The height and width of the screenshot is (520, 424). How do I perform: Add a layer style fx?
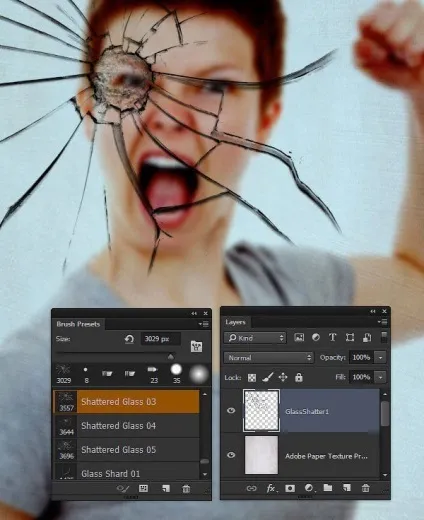coord(271,489)
